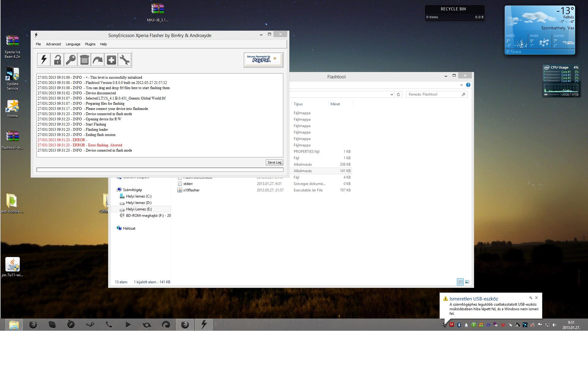588x392 pixels.
Task: Open Update Service desktop shortcut
Action: (x=13, y=78)
